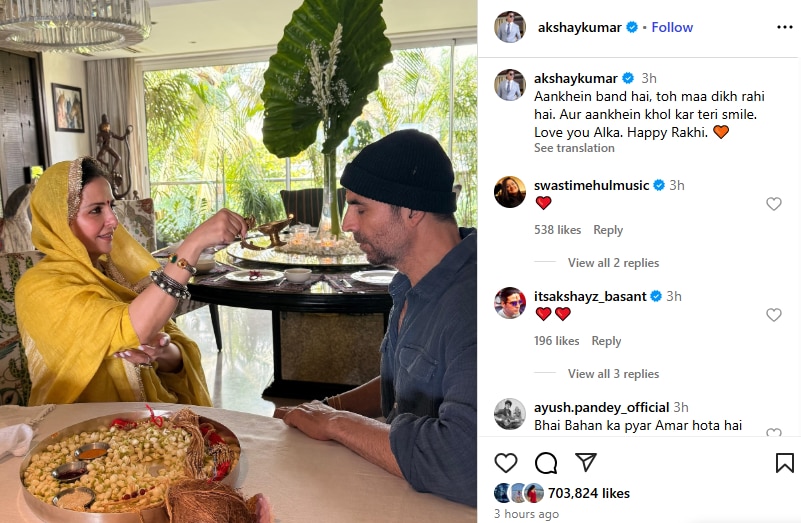
Task: View the 703,824 likes list
Action: click(588, 493)
